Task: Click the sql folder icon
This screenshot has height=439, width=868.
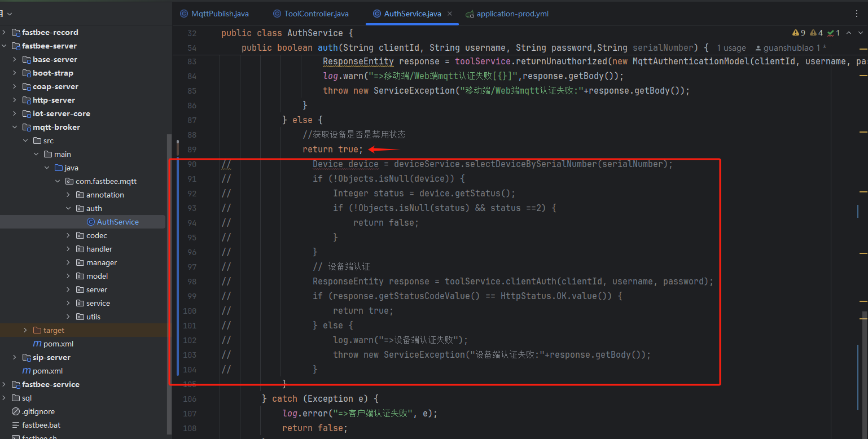Action: pos(15,398)
